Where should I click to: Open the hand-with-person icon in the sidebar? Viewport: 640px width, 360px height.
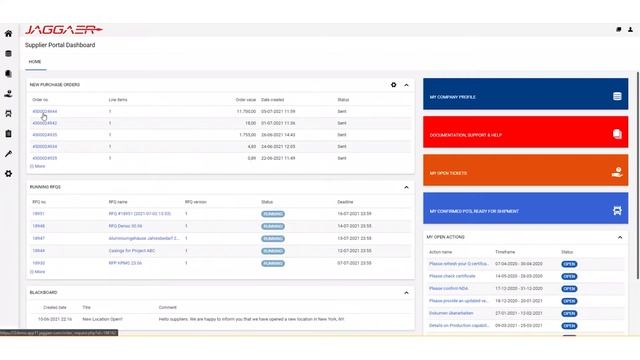click(x=8, y=93)
